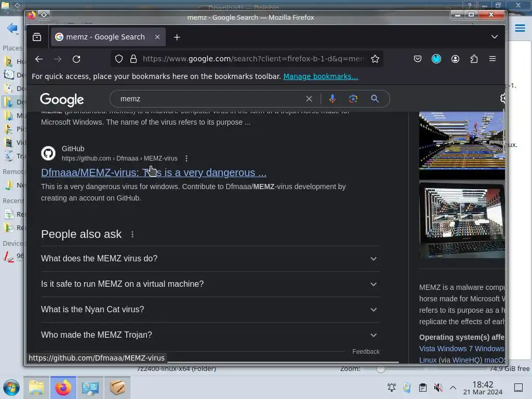Image resolution: width=532 pixels, height=399 pixels.
Task: Open the blue circular extension icon
Action: pyautogui.click(x=436, y=59)
